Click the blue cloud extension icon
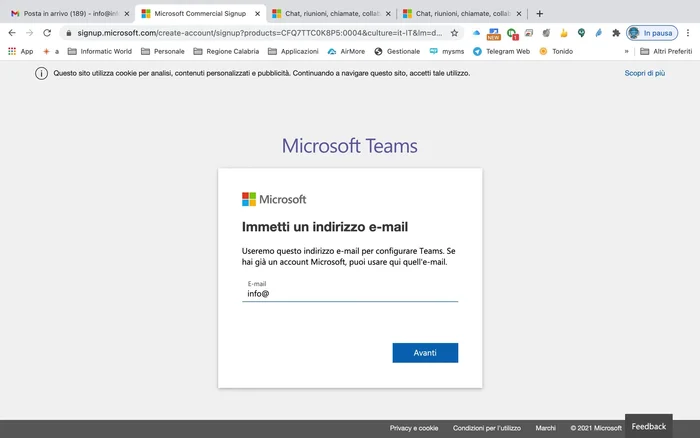 (x=476, y=33)
